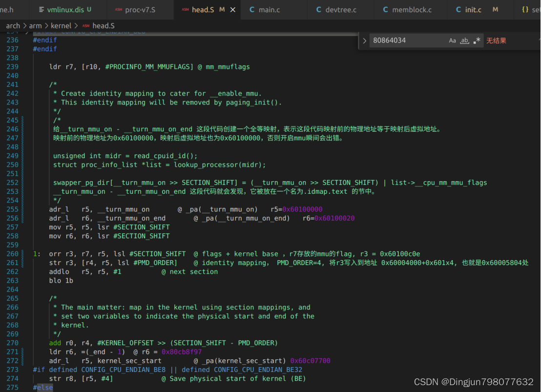
Task: Enable whole word matching in find widget
Action: click(464, 40)
